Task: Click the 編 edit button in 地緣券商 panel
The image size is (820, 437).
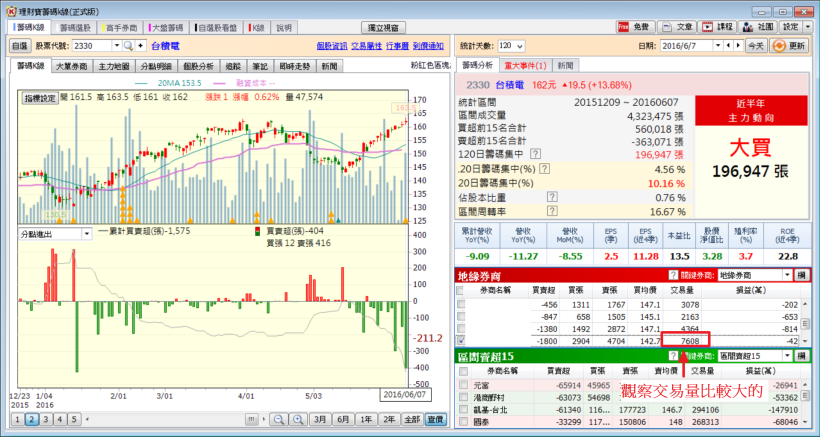Action: pyautogui.click(x=801, y=275)
